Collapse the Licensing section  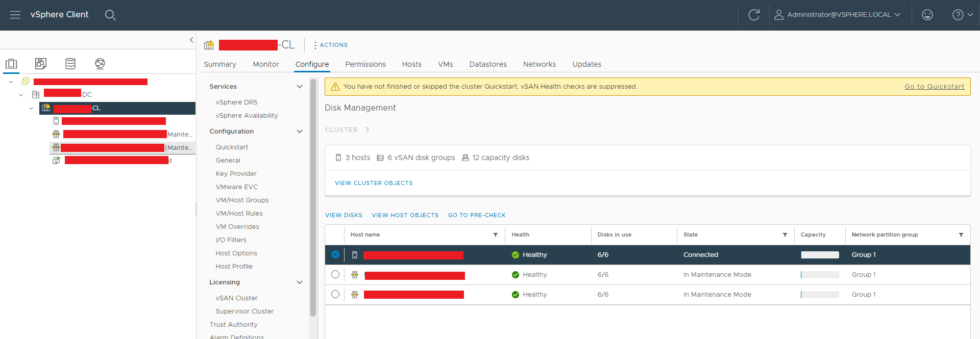point(300,282)
